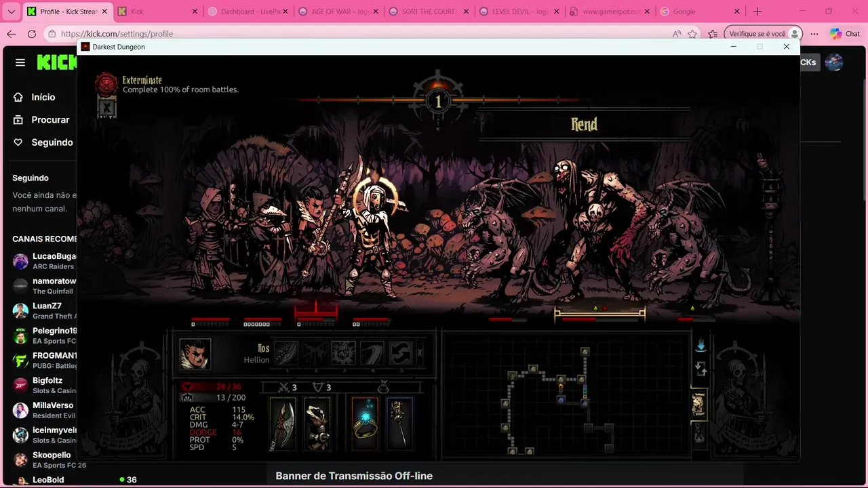
Task: Click the money bag icon above trinkets
Action: (383, 387)
